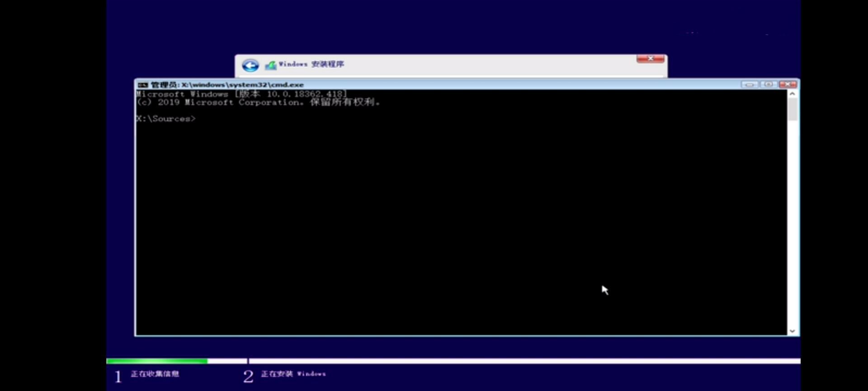Image resolution: width=868 pixels, height=391 pixels.
Task: Click the scrollbar up arrow in cmd
Action: pos(792,94)
